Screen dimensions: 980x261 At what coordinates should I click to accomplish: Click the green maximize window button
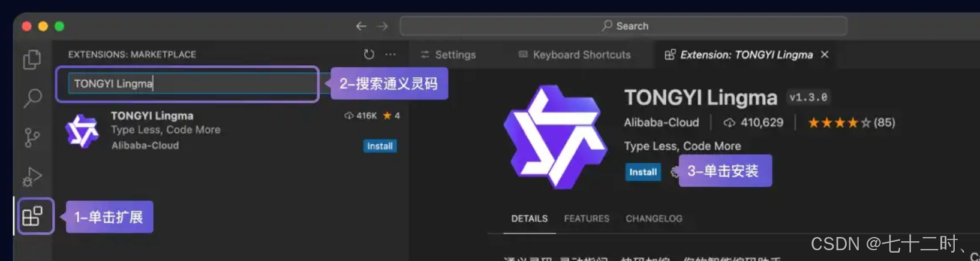59,26
